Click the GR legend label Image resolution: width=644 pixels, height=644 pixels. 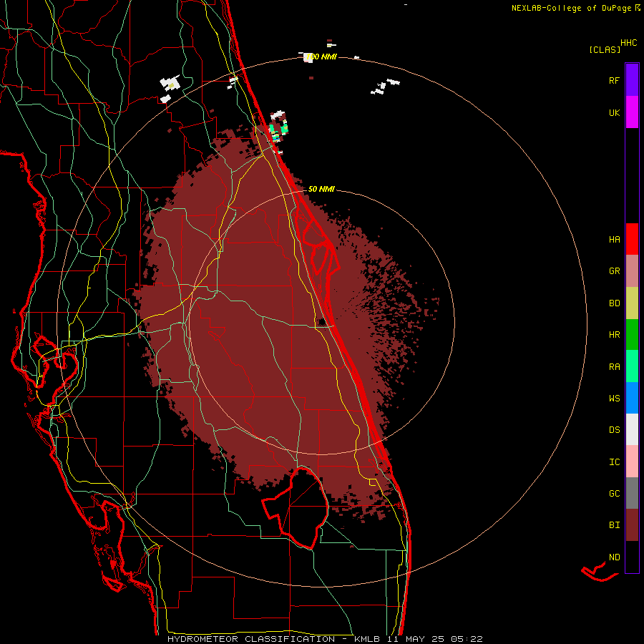614,271
